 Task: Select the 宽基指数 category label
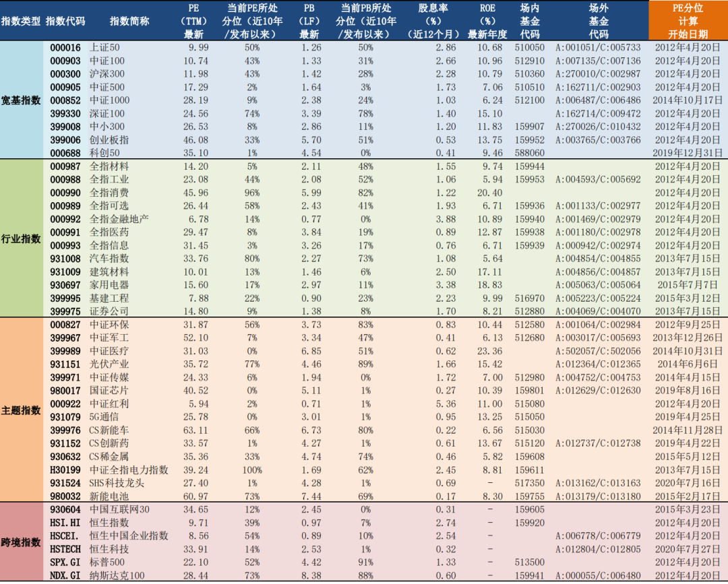[20, 100]
